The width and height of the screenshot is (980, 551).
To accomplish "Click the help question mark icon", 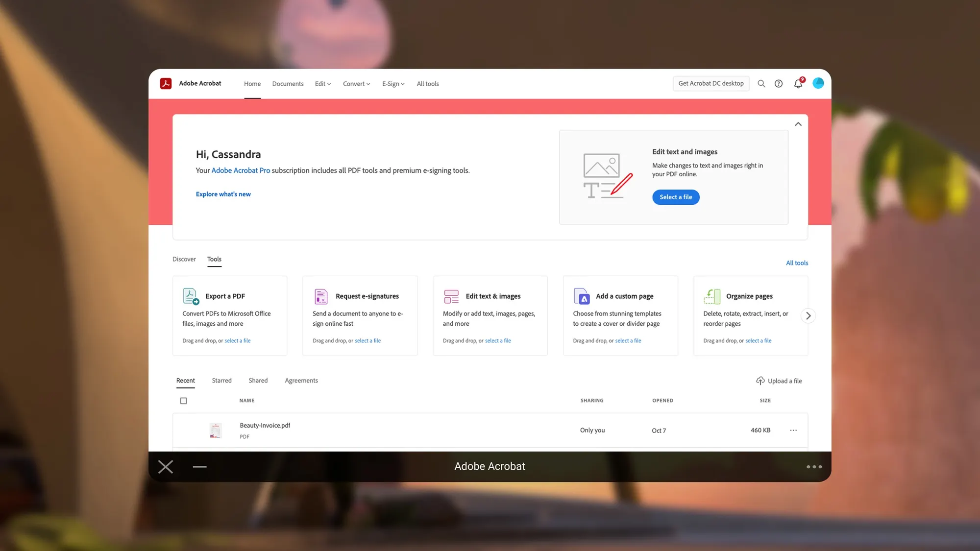I will 779,83.
